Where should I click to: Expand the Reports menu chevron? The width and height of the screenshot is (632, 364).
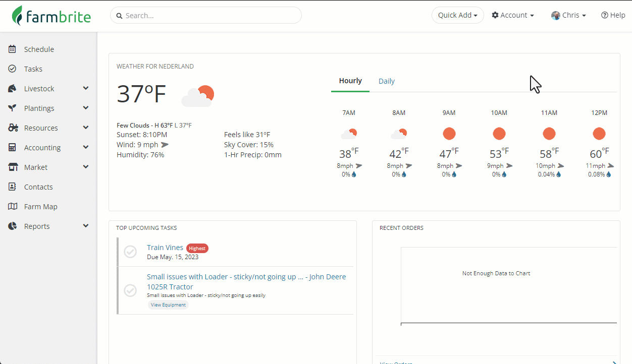(86, 226)
